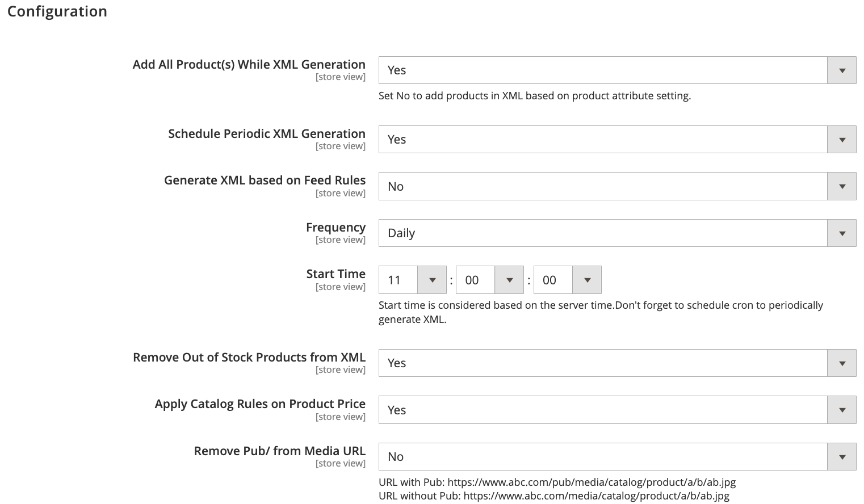This screenshot has width=864, height=504.
Task: Enable Remove Pub/ from Media URL
Action: pos(602,456)
